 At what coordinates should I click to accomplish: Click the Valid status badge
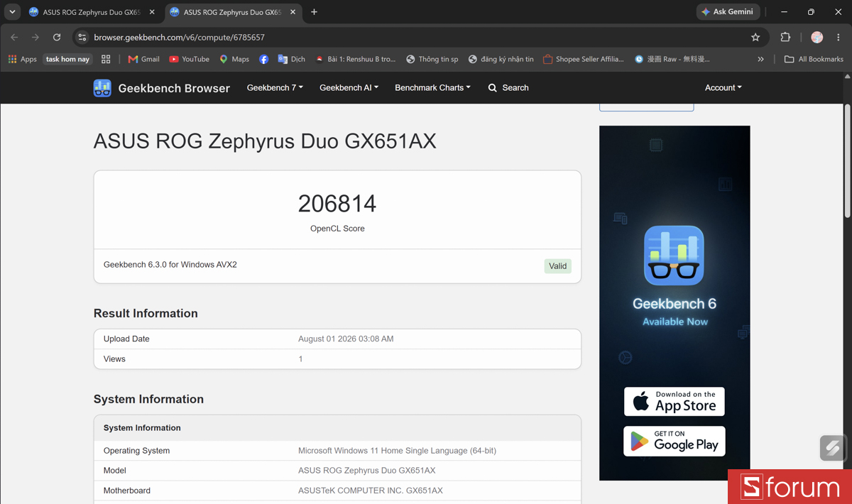557,266
